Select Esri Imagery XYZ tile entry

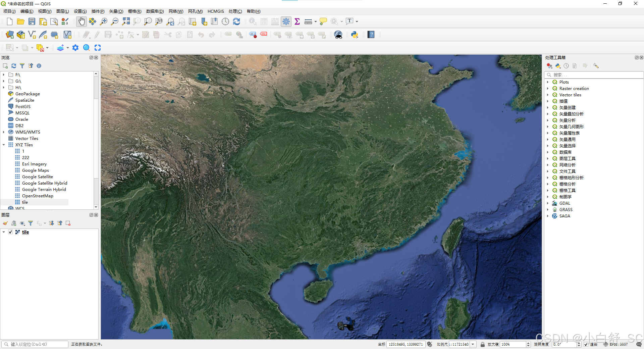click(x=34, y=164)
